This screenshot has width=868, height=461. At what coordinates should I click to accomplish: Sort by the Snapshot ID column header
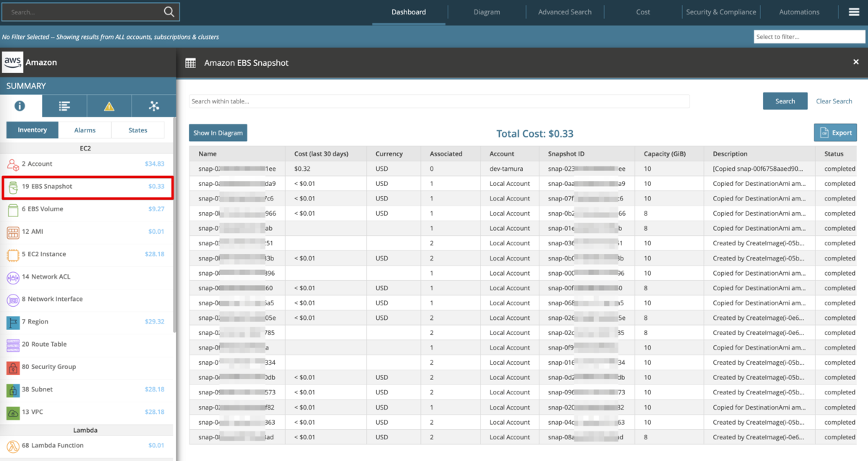[587, 153]
